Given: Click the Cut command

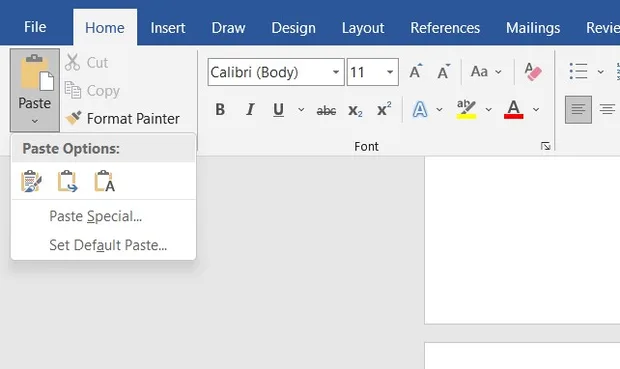Looking at the screenshot, I should (x=86, y=62).
